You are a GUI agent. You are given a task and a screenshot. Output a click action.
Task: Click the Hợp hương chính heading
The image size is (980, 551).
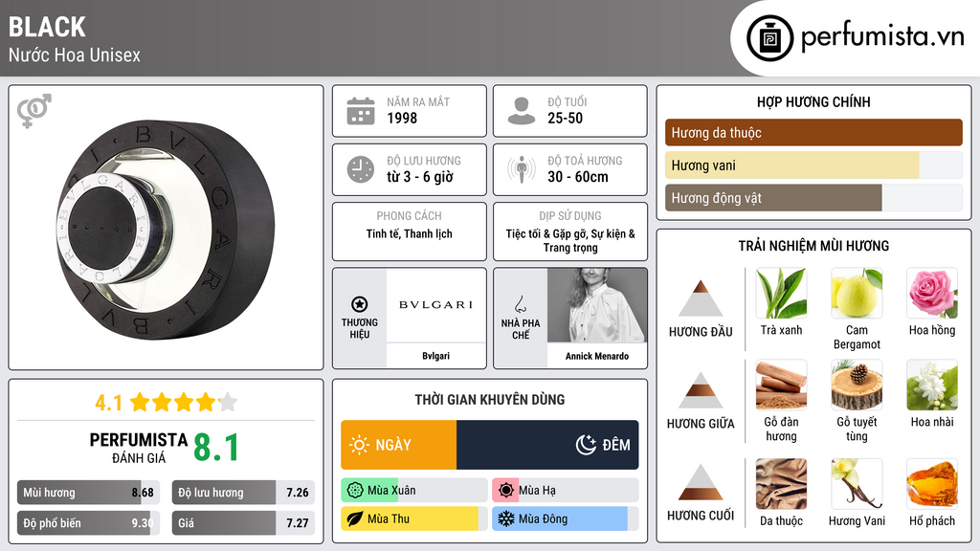pyautogui.click(x=813, y=101)
